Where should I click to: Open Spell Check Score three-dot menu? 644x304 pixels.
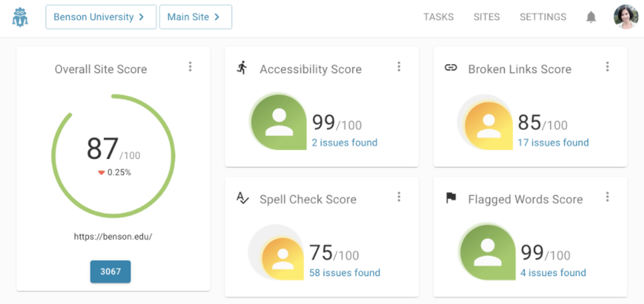click(x=399, y=197)
